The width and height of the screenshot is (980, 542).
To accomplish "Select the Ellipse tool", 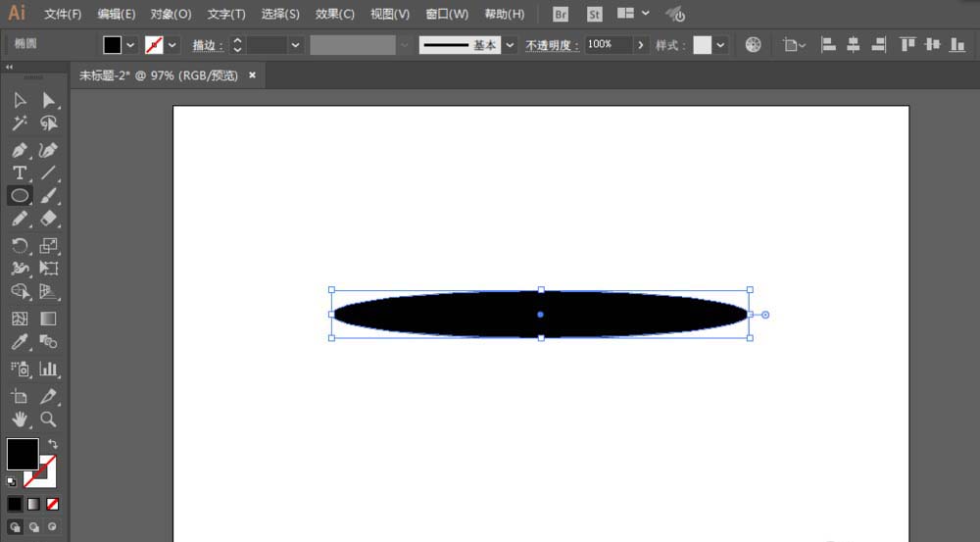I will (20, 196).
